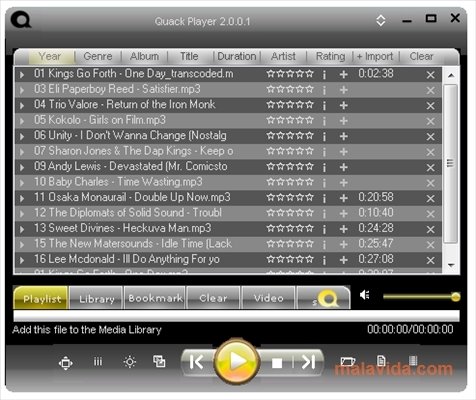
Task: Add 07 Sharon Jones to library
Action: point(343,152)
